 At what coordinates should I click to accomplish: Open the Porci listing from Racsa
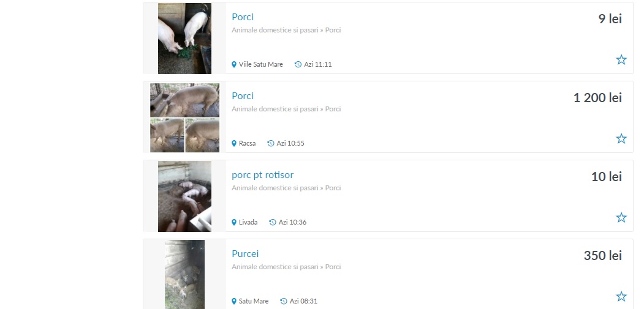242,95
